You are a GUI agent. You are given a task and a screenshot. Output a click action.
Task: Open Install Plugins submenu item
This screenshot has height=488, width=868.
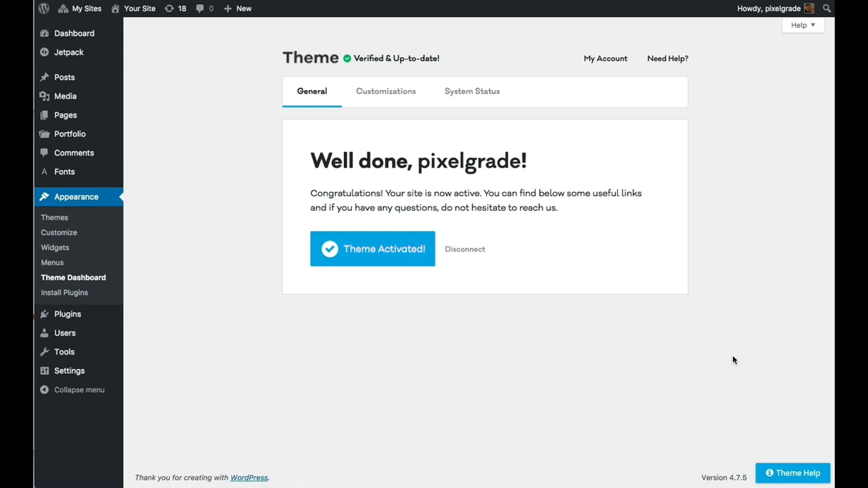click(64, 292)
